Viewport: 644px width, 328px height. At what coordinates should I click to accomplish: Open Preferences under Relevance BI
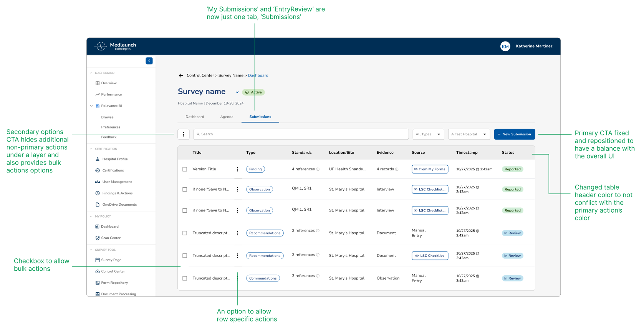pyautogui.click(x=111, y=127)
